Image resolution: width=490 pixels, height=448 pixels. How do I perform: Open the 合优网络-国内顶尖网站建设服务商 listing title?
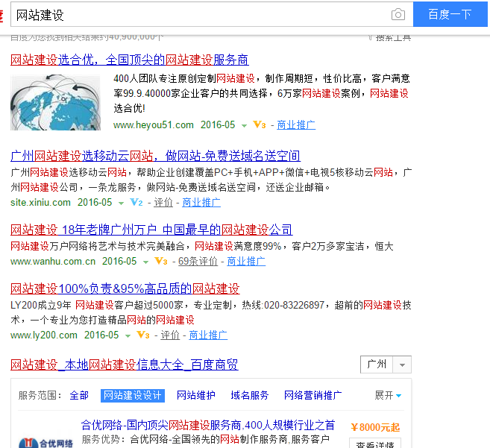[208, 425]
